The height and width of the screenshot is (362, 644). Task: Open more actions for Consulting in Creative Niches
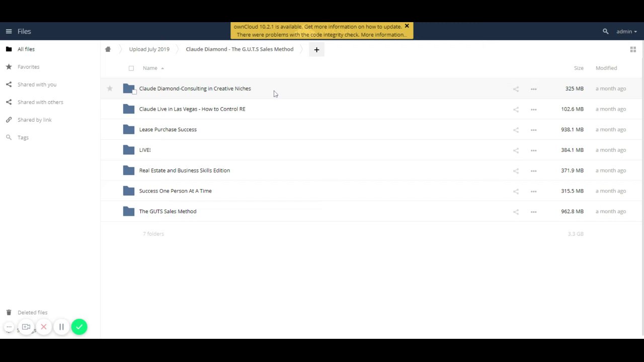pyautogui.click(x=533, y=89)
